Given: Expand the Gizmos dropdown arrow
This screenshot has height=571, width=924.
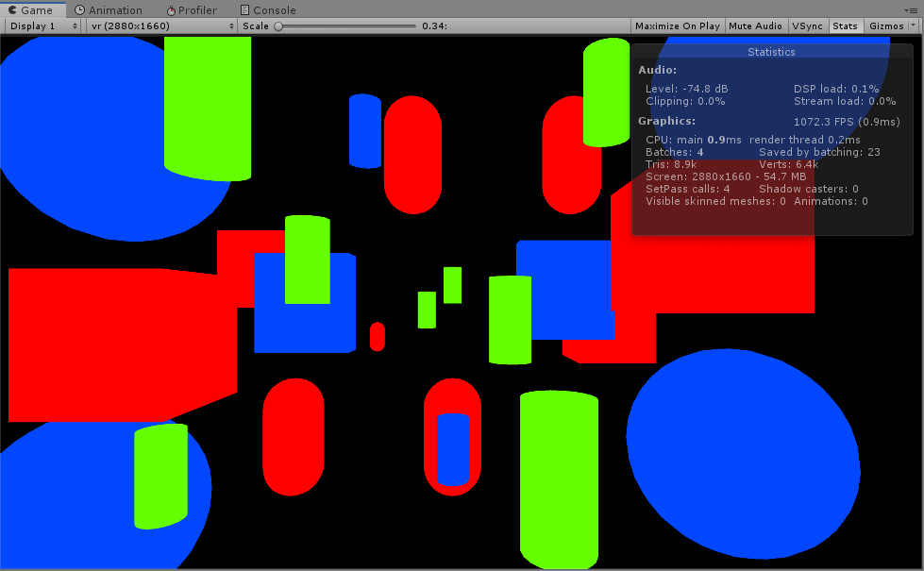Looking at the screenshot, I should point(914,25).
